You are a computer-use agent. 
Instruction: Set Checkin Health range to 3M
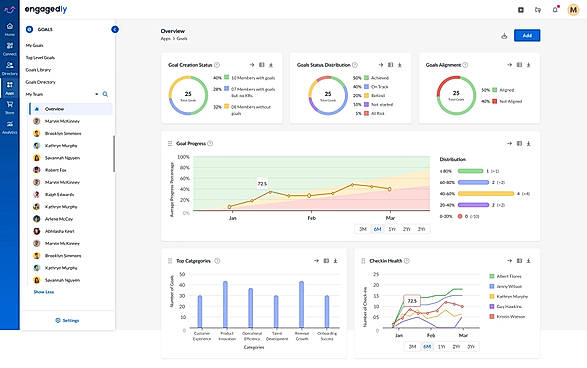(412, 347)
